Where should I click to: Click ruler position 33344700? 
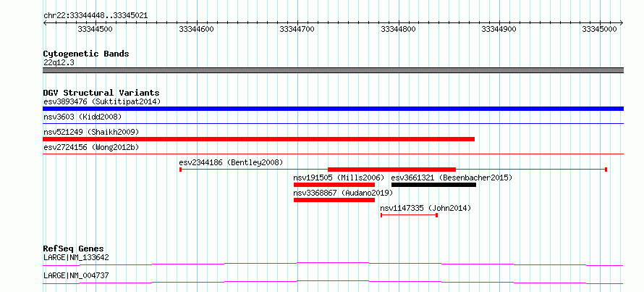coord(297,29)
